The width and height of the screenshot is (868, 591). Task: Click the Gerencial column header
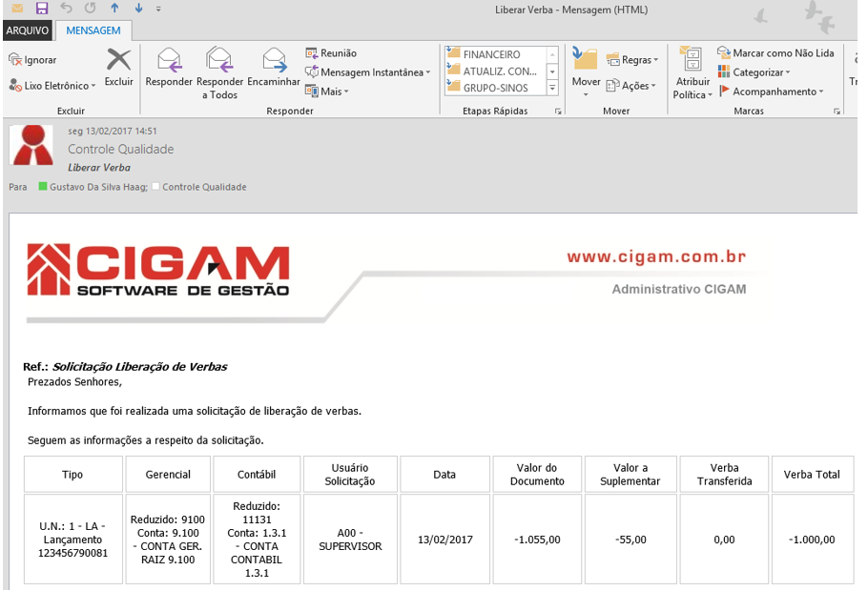168,475
